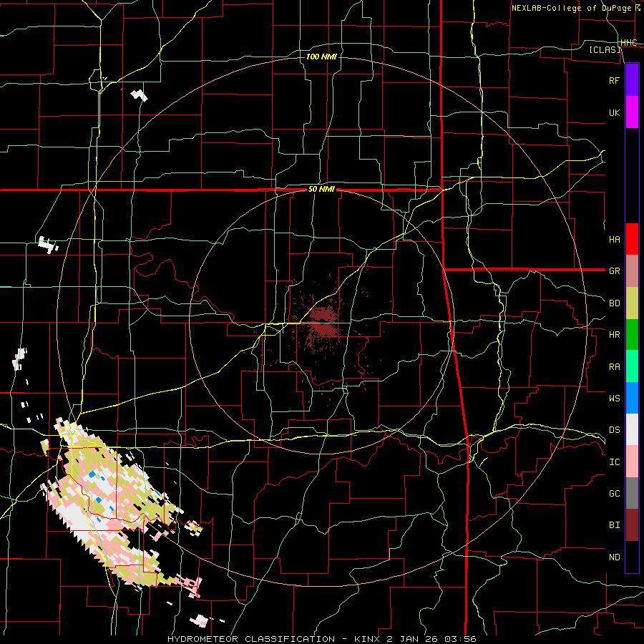
Task: Click the 50 NMI range ring label
Action: pos(321,190)
